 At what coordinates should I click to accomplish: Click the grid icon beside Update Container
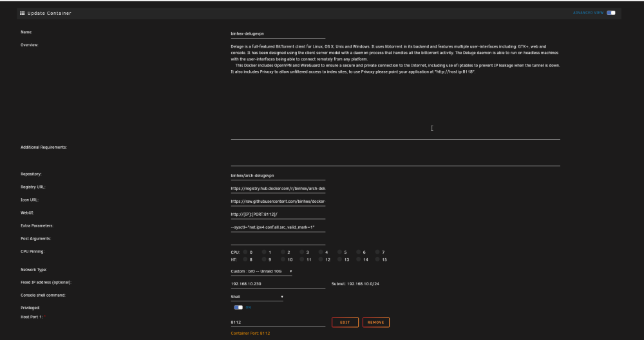point(23,13)
